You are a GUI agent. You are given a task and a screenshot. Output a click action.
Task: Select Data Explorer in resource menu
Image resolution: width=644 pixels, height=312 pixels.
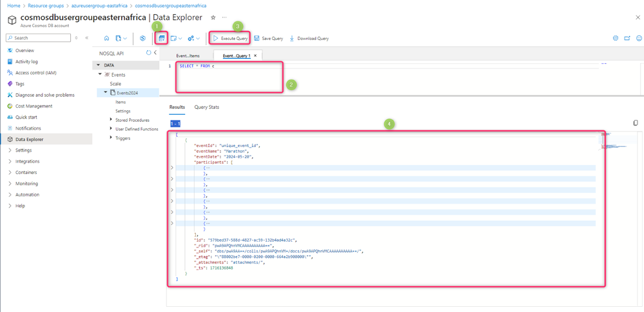tap(46, 139)
